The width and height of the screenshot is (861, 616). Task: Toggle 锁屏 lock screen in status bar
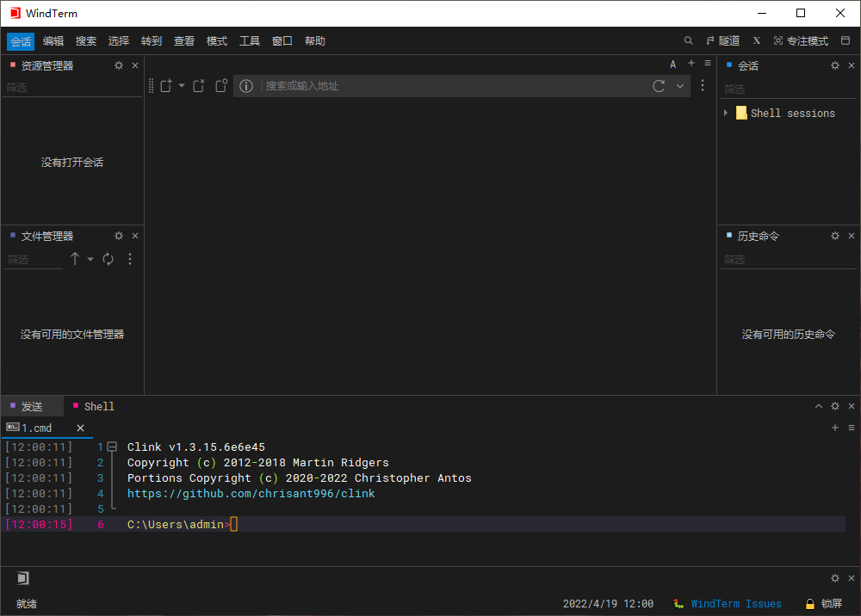[823, 604]
